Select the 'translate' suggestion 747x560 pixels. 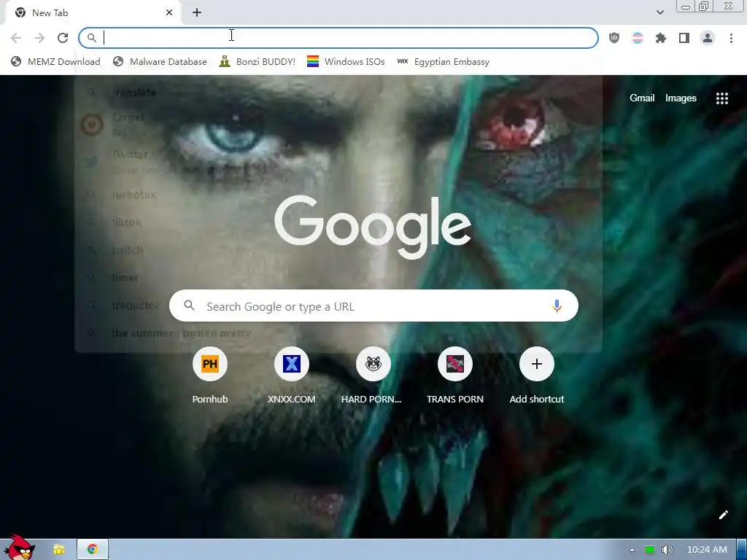tap(338, 93)
